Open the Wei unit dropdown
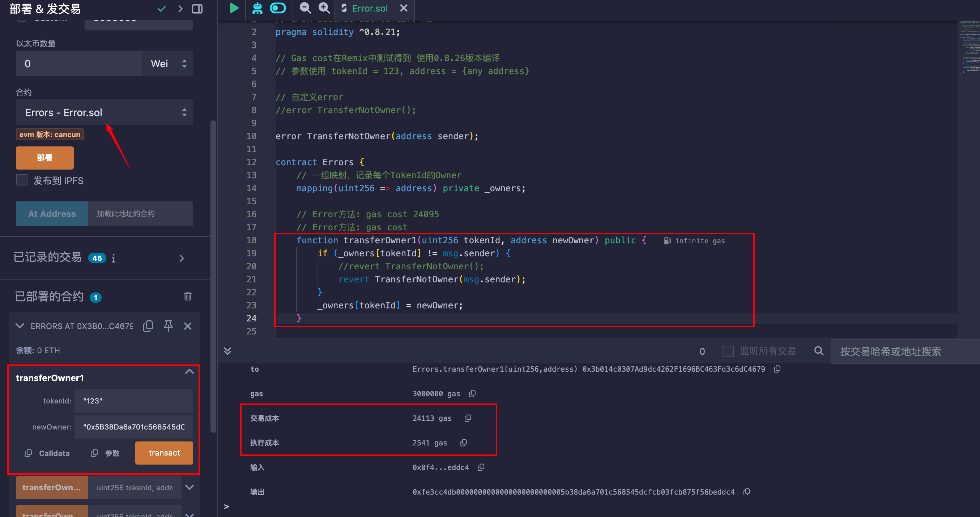This screenshot has height=517, width=980. pyautogui.click(x=168, y=64)
